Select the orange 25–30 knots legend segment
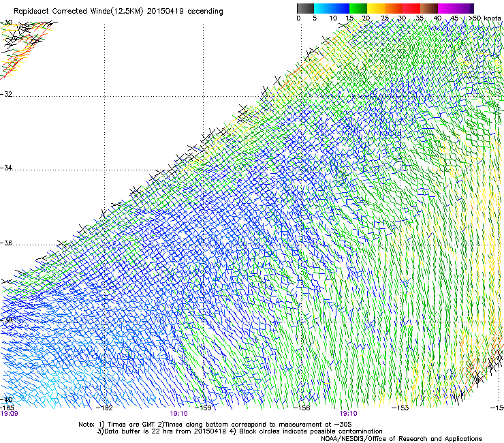The height and width of the screenshot is (443, 504). (x=394, y=8)
